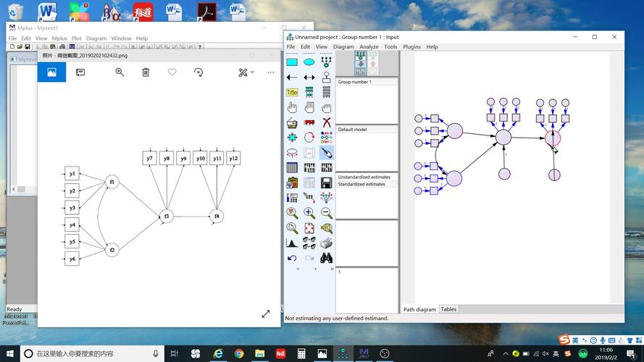
Task: Click the binoculars search icon in Amos
Action: 327,258
